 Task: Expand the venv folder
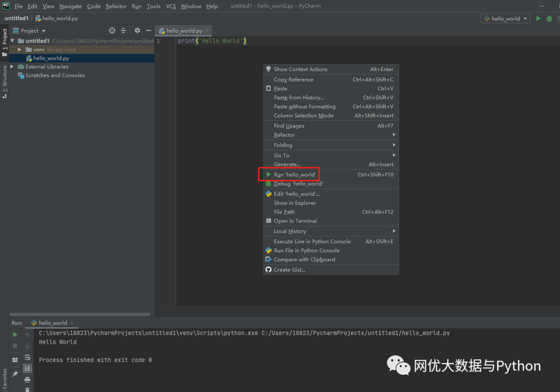20,50
